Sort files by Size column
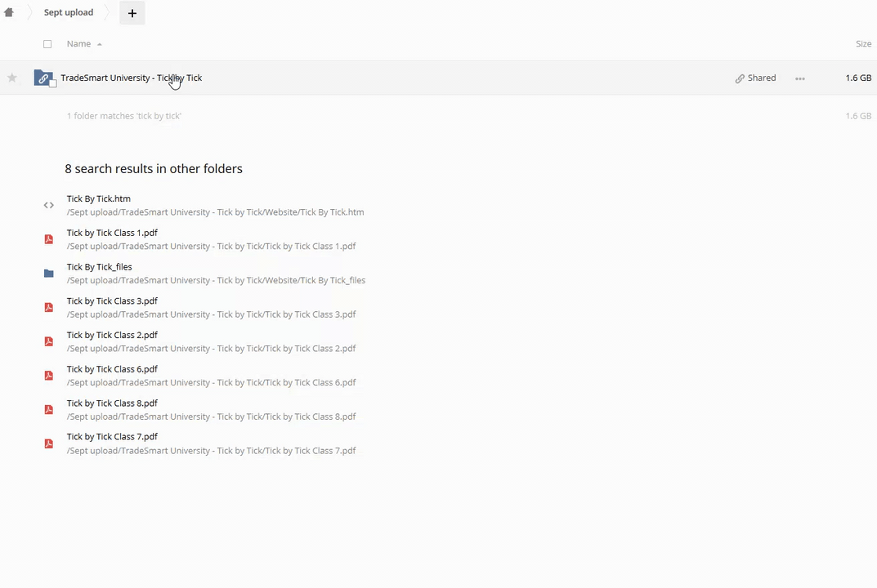The height and width of the screenshot is (588, 877). tap(862, 44)
